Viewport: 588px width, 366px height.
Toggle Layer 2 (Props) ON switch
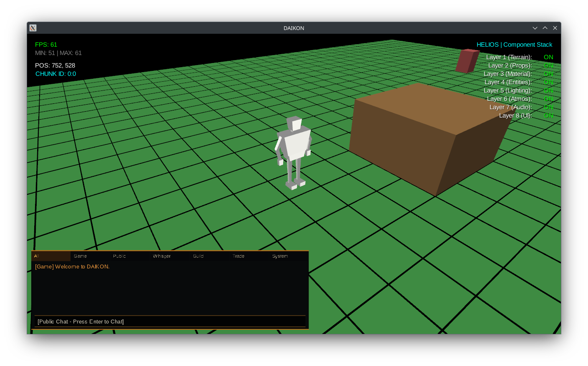548,65
